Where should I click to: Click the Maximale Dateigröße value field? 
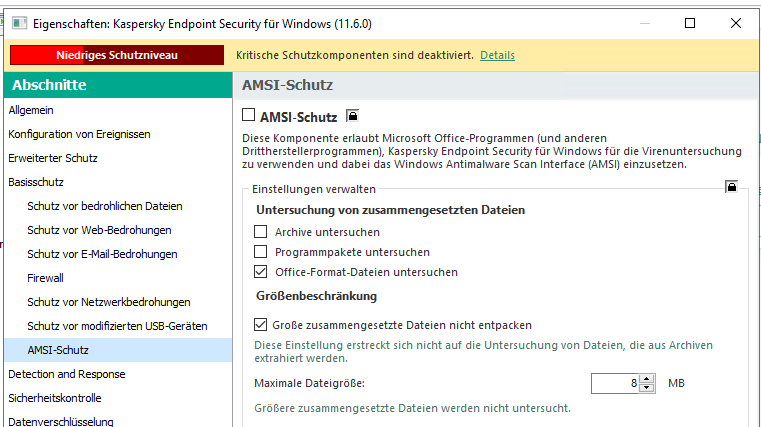[615, 383]
